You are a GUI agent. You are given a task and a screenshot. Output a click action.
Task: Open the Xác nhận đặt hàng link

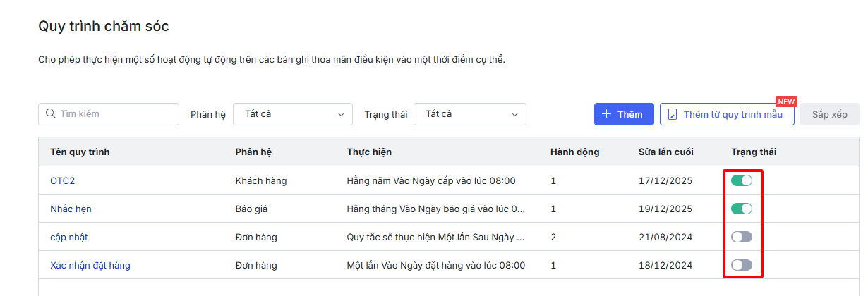[90, 265]
